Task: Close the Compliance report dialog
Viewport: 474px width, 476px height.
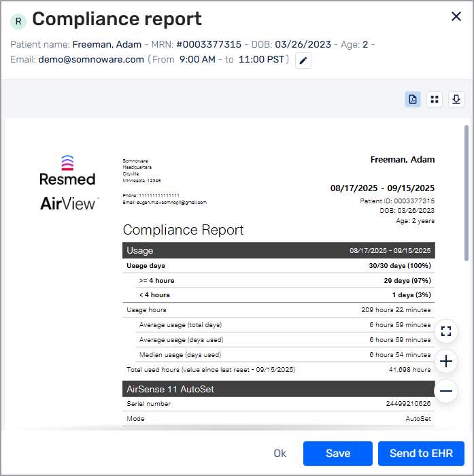Action: (x=456, y=16)
